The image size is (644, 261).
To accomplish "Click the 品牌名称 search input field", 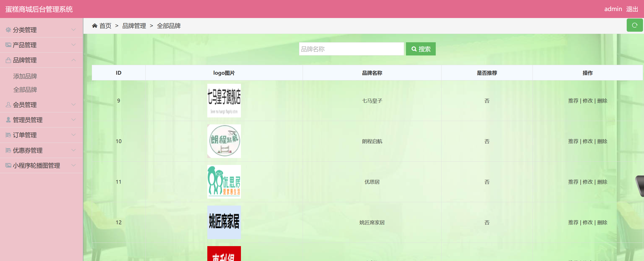I will click(351, 49).
